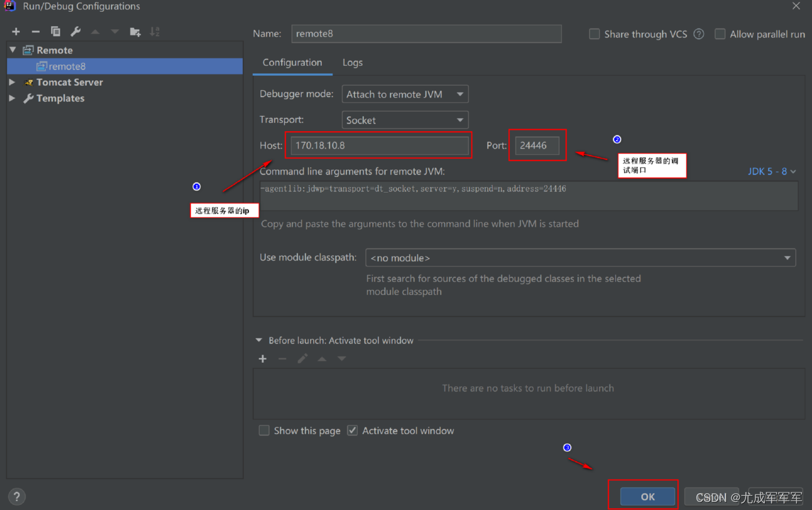The image size is (812, 510).
Task: Create new folder for configurations
Action: coord(135,32)
